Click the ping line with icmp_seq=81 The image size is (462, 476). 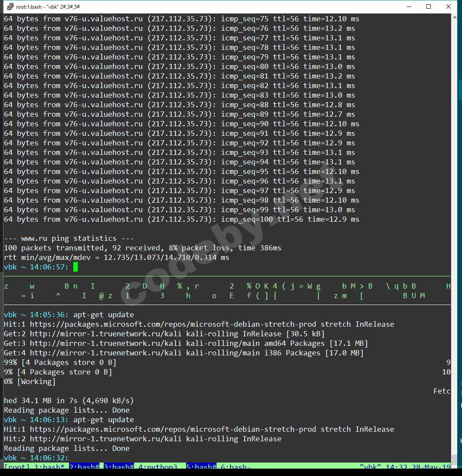pos(180,76)
